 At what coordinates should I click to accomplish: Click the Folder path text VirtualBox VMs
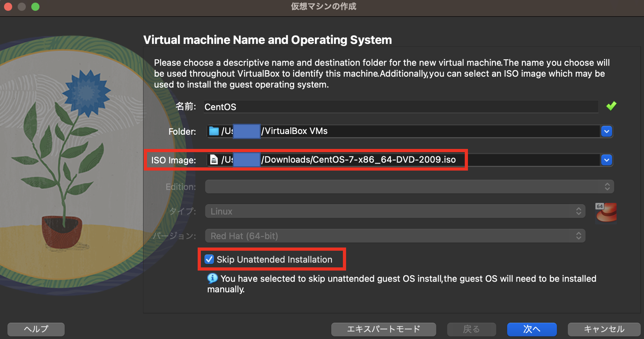tap(294, 131)
